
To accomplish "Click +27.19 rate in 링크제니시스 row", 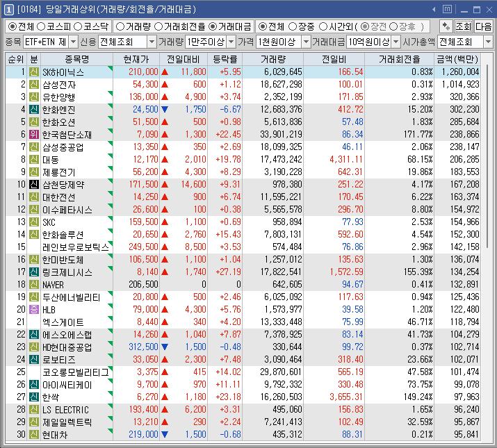I will [x=229, y=272].
